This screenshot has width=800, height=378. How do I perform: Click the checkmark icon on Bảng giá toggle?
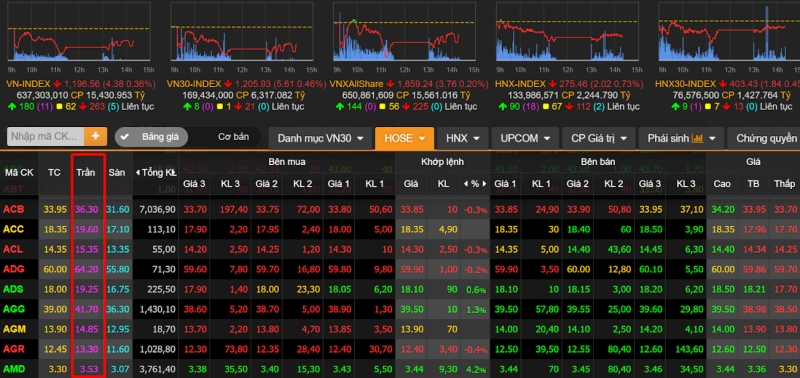[x=125, y=137]
